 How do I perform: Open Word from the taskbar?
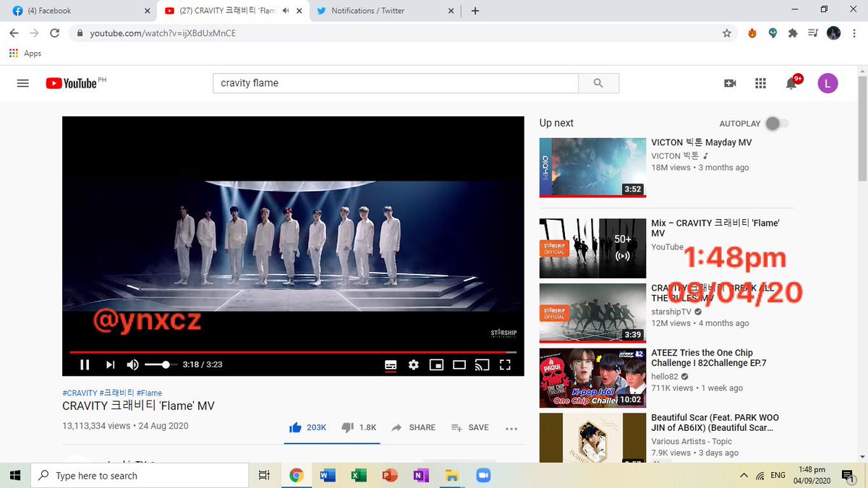327,475
